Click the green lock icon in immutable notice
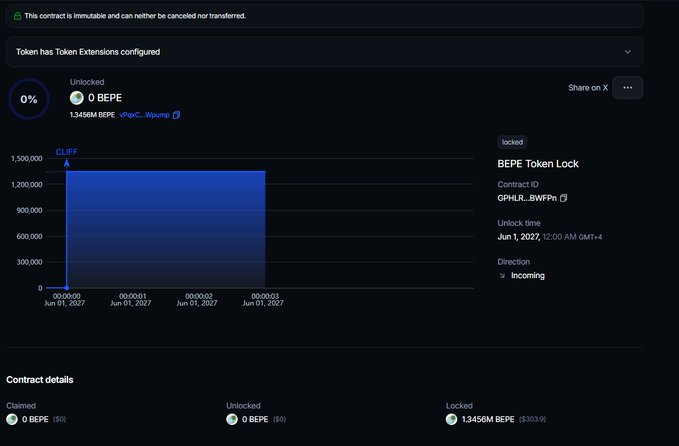This screenshot has width=679, height=446. pos(17,16)
